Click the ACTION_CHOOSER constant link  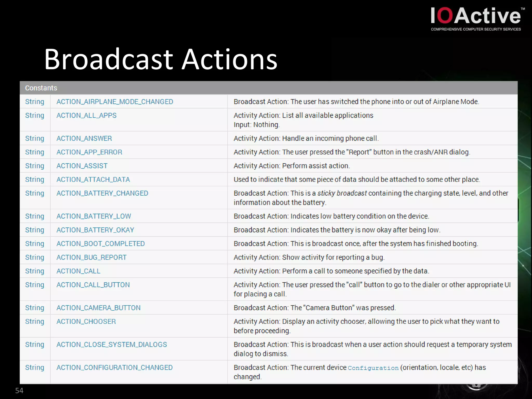[x=86, y=321]
